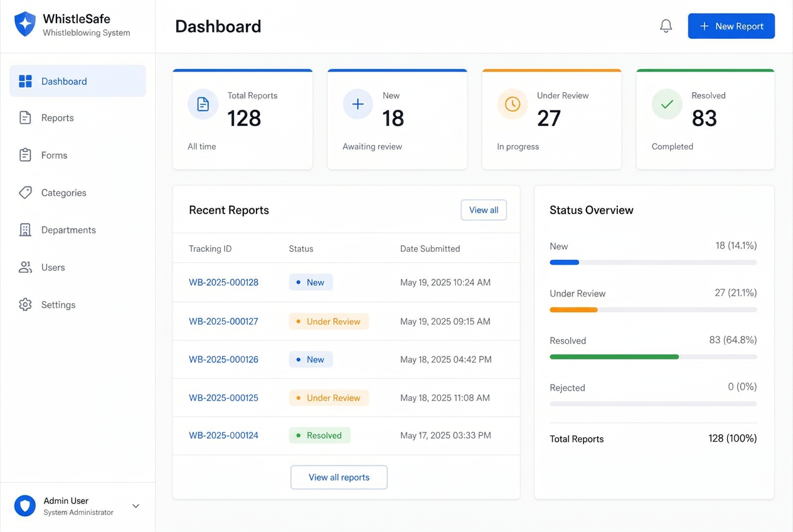Click 128 (100%) total value

[x=732, y=439]
